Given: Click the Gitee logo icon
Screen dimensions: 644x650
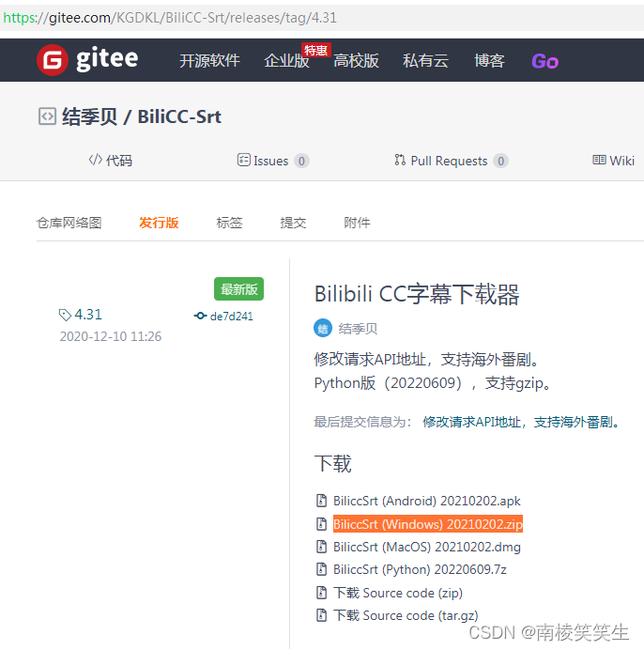Looking at the screenshot, I should click(x=53, y=60).
